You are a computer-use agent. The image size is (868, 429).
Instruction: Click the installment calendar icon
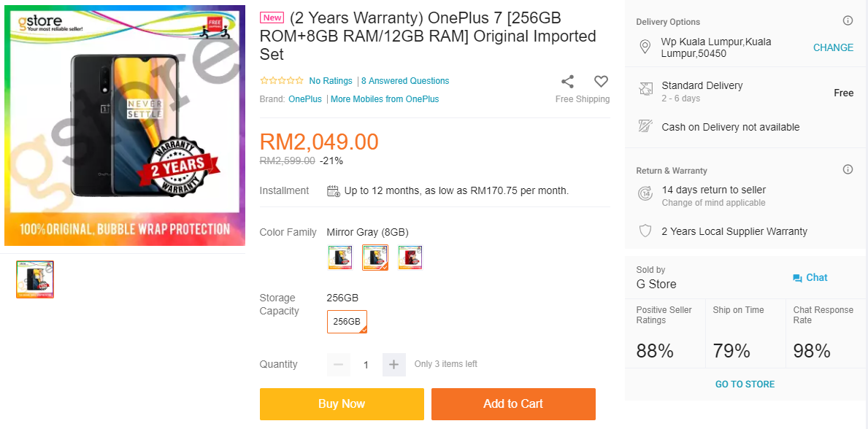click(334, 191)
